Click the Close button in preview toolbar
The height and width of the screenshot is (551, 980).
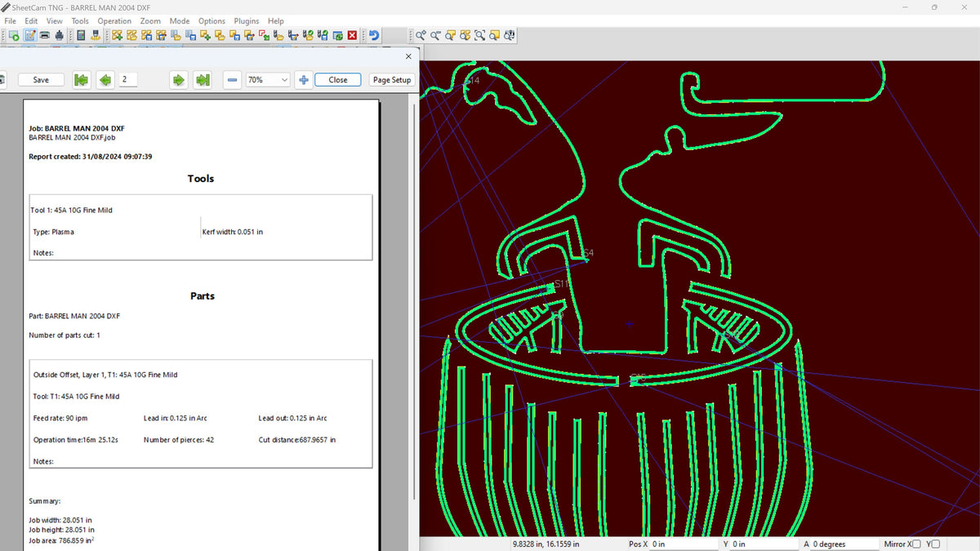click(338, 79)
